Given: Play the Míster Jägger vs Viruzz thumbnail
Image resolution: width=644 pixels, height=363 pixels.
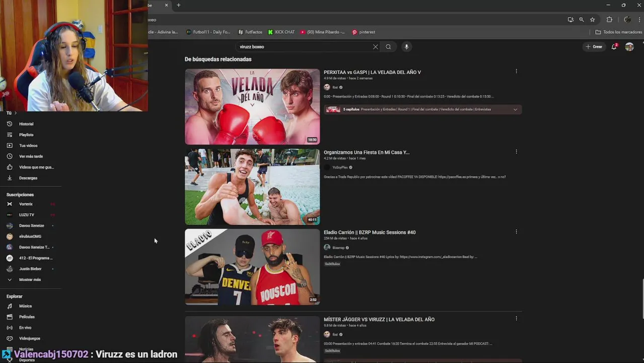Looking at the screenshot, I should point(252,339).
